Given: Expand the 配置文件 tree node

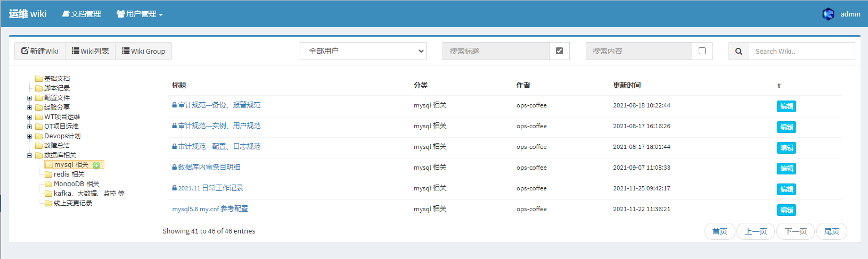Looking at the screenshot, I should (x=30, y=98).
